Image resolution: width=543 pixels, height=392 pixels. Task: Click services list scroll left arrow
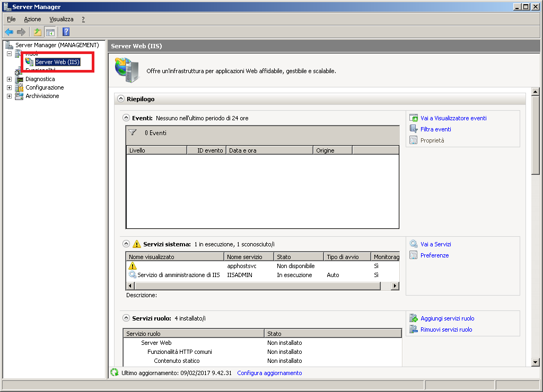[x=130, y=286]
